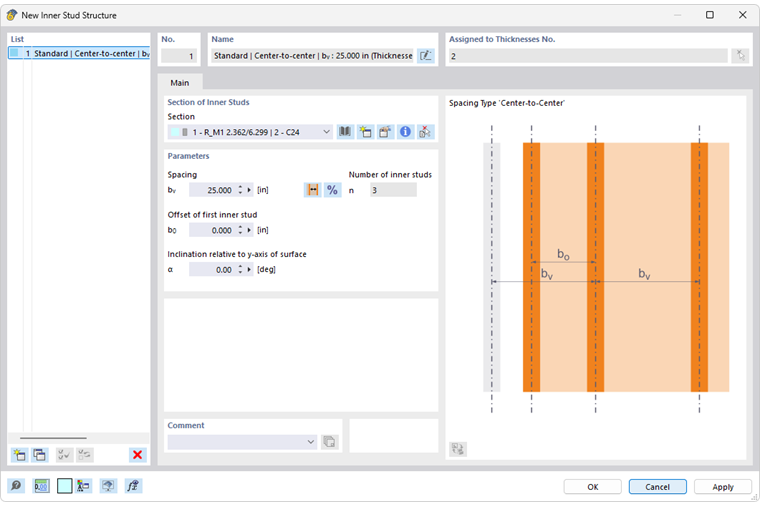The image size is (760, 507).
Task: Click the Apply button
Action: point(723,487)
